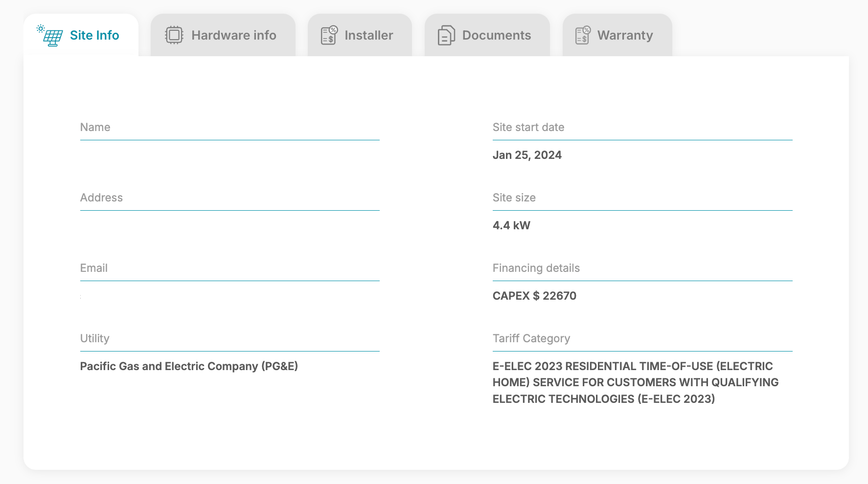Open the Installer tab
The image size is (868, 484).
coord(360,35)
